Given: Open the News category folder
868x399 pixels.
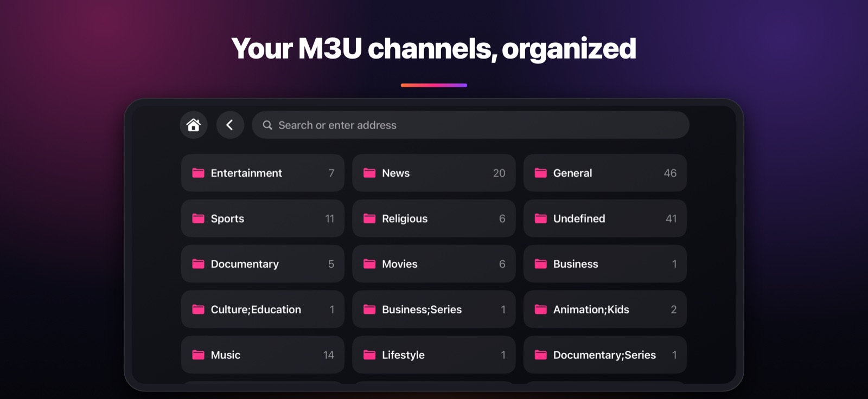Looking at the screenshot, I should coord(434,173).
